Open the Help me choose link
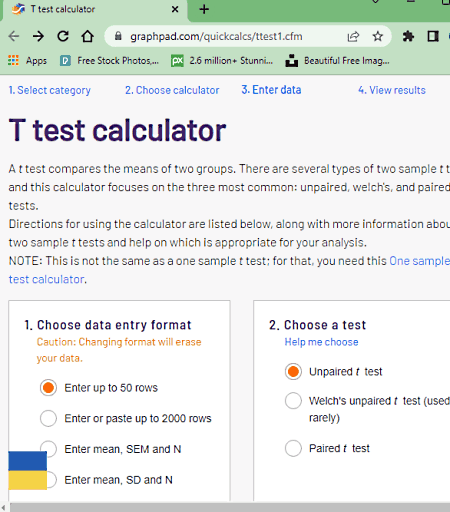The width and height of the screenshot is (450, 512). pos(321,342)
